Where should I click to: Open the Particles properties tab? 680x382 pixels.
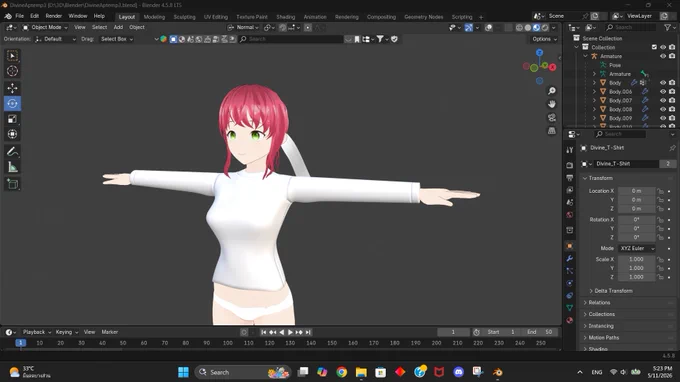pos(570,271)
